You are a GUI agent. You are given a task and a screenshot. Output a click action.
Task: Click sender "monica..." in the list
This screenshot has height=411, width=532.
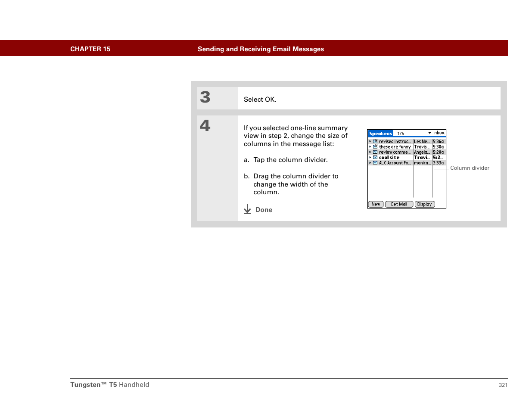click(x=422, y=163)
